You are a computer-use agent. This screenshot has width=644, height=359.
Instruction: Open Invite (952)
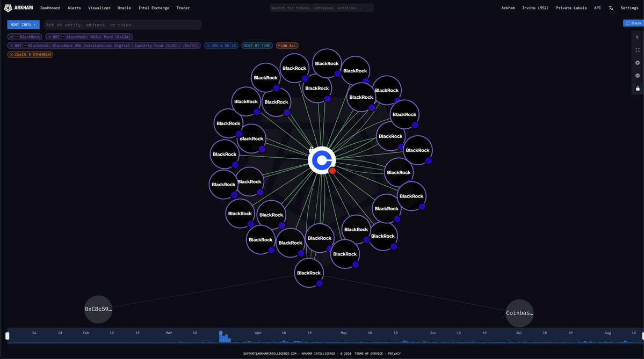(535, 8)
